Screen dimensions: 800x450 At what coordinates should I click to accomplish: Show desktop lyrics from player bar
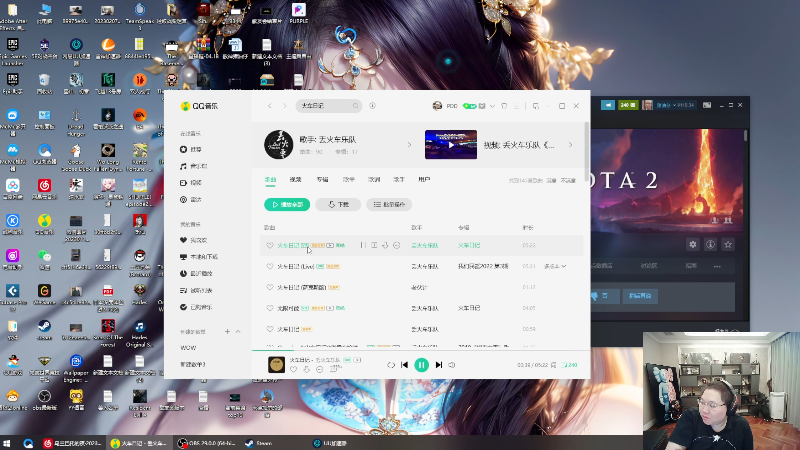(x=554, y=365)
